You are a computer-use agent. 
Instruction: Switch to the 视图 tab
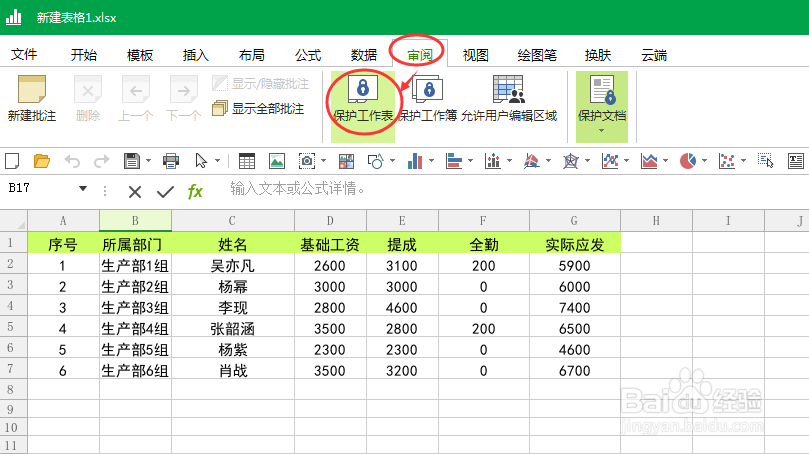point(475,55)
